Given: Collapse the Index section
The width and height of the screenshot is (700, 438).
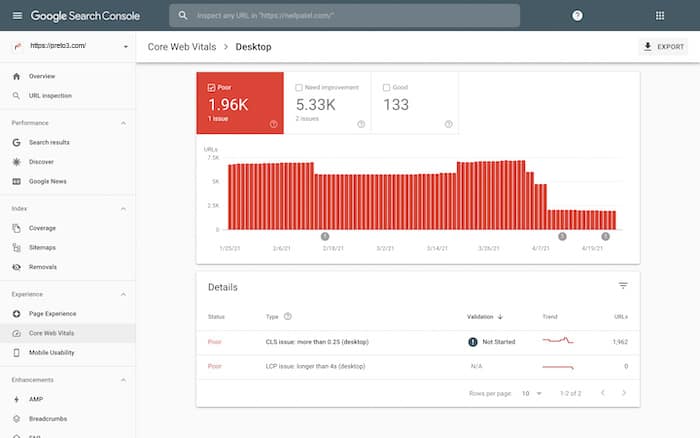Looking at the screenshot, I should click(123, 209).
